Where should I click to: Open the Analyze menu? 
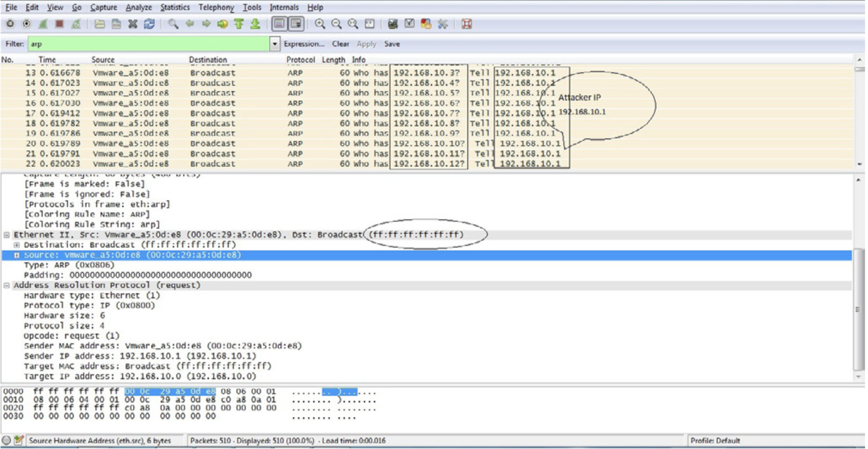pyautogui.click(x=139, y=7)
